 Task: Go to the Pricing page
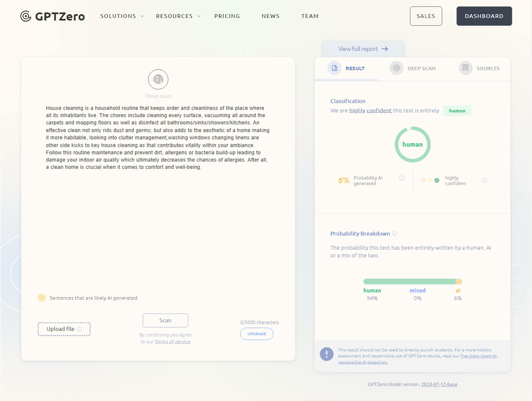coord(227,16)
